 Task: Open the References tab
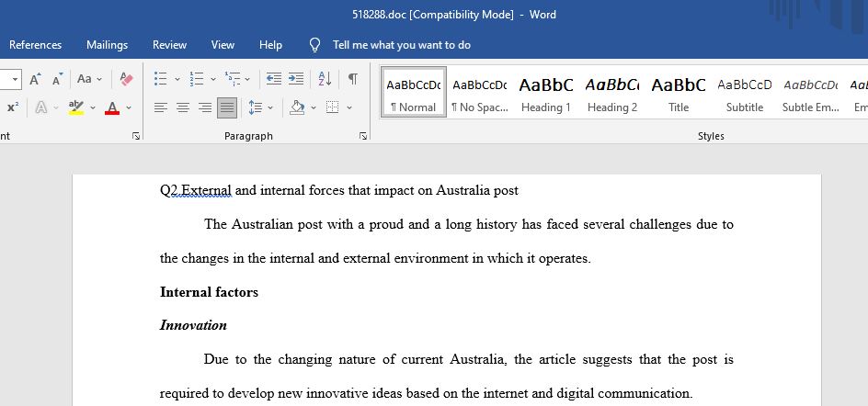[x=36, y=45]
